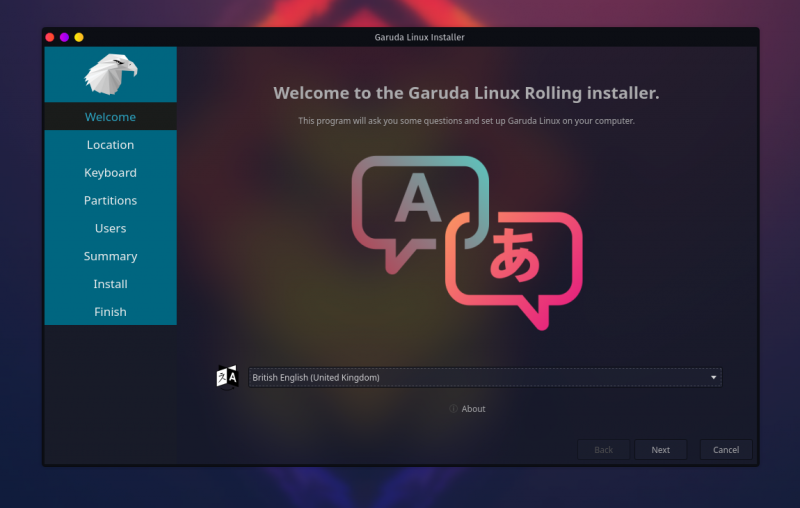This screenshot has height=508, width=800.
Task: Open the Partitions step
Action: pos(111,200)
